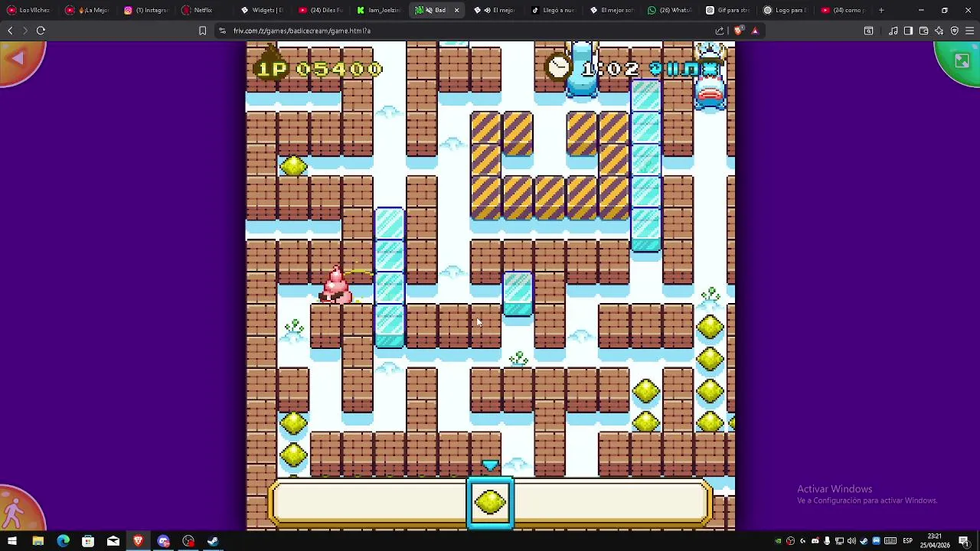
Task: Open the Windows Start menu
Action: coord(12,541)
